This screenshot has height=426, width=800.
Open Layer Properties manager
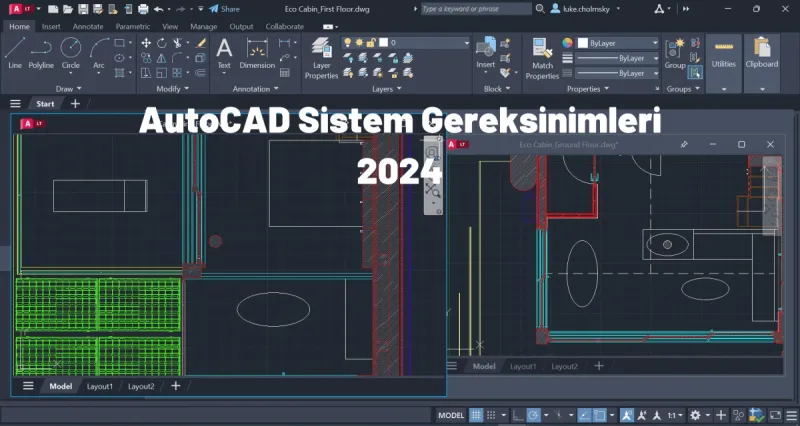click(321, 58)
